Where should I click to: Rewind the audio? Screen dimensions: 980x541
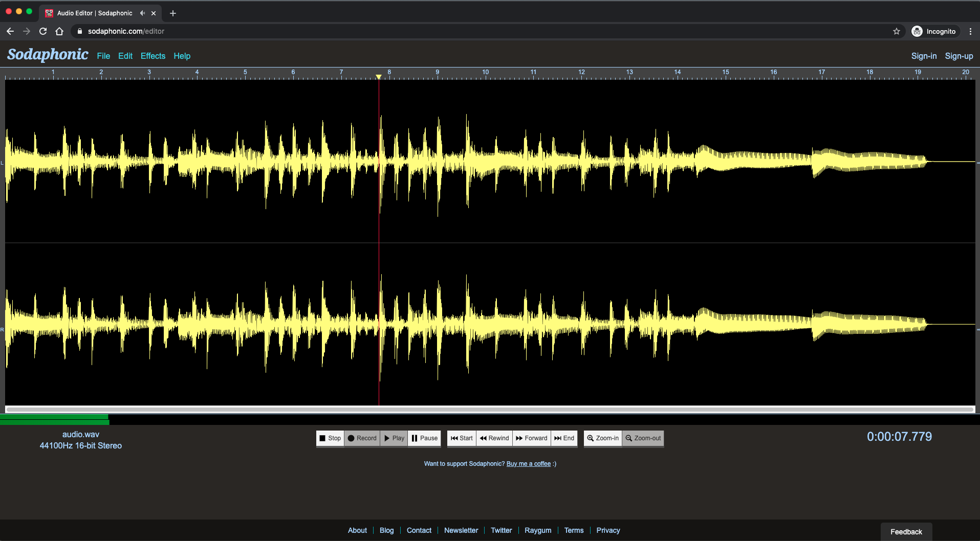click(494, 438)
